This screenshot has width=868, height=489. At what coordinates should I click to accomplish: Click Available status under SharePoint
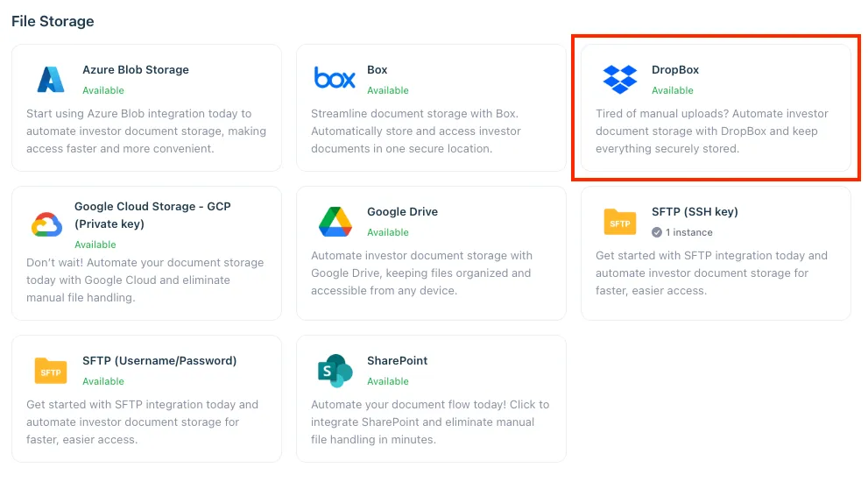(387, 381)
